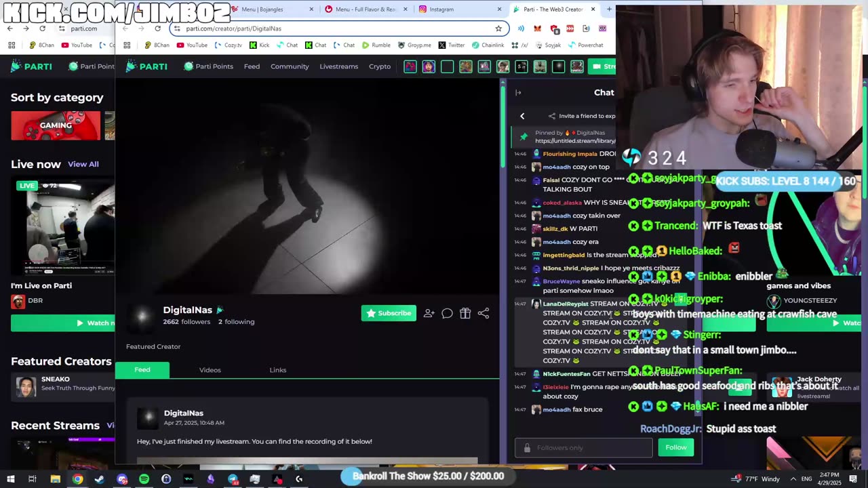The height and width of the screenshot is (488, 868).
Task: Click the followers count on DigitalNas profile
Action: pyautogui.click(x=186, y=322)
